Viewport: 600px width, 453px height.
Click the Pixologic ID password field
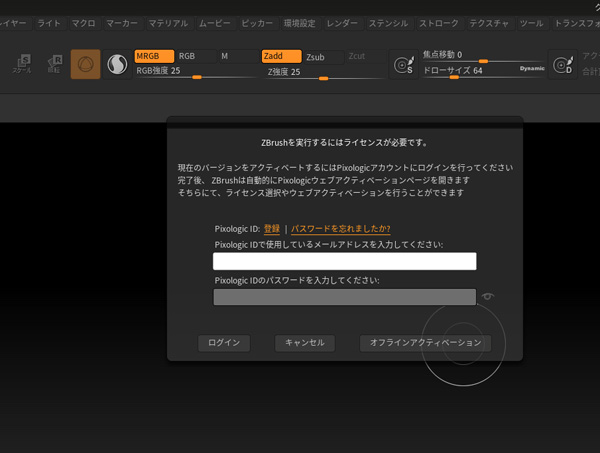click(344, 297)
